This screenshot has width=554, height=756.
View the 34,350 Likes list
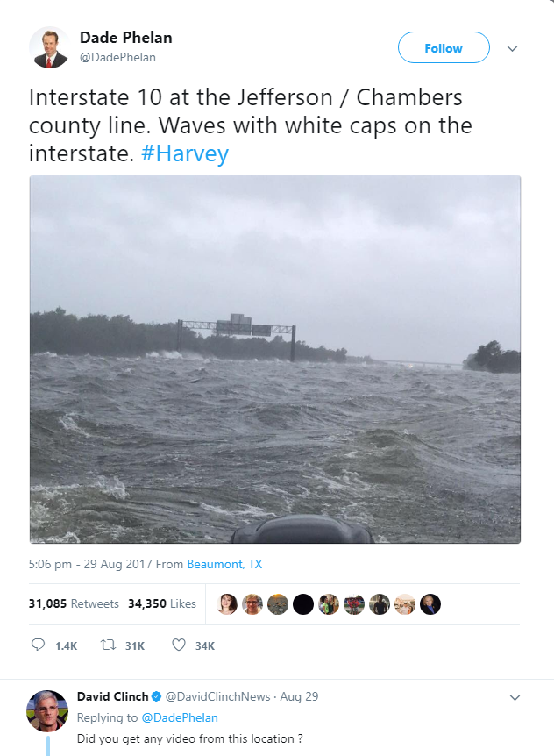[x=162, y=603]
